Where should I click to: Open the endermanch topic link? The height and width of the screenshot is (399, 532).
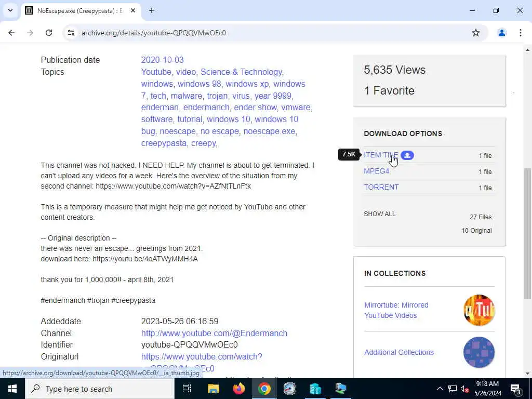tap(206, 107)
